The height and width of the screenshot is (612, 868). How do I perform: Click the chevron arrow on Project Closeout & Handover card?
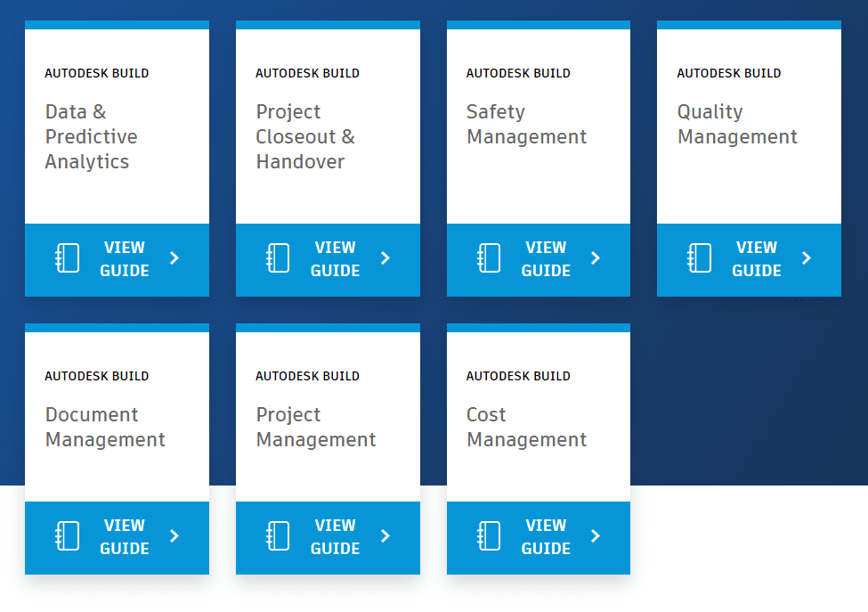[385, 258]
